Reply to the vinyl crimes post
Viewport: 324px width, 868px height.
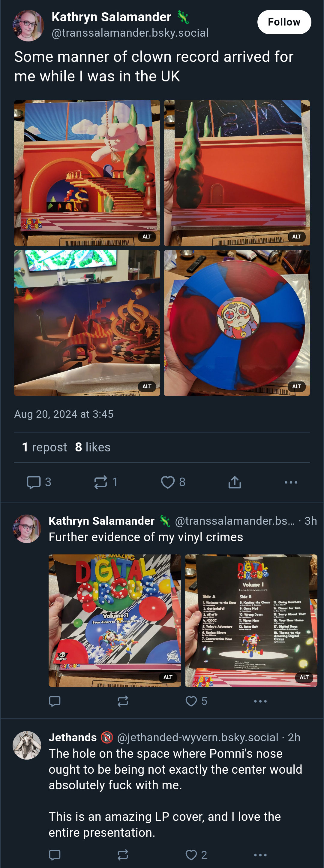(x=55, y=701)
